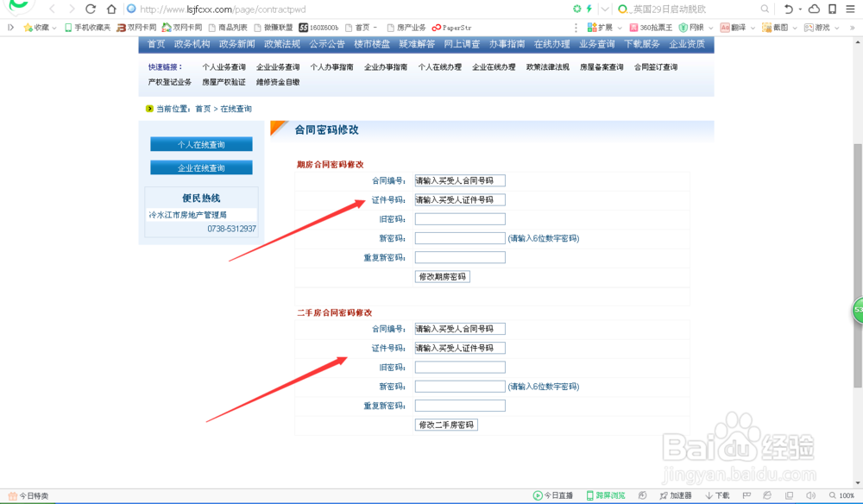
Task: Expand the undo-arrow history dropdown
Action: click(x=800, y=9)
